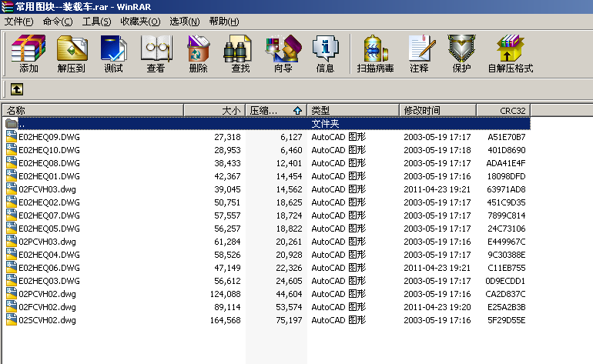Click the file icon beside E02HEQ06.DWG

click(12, 267)
